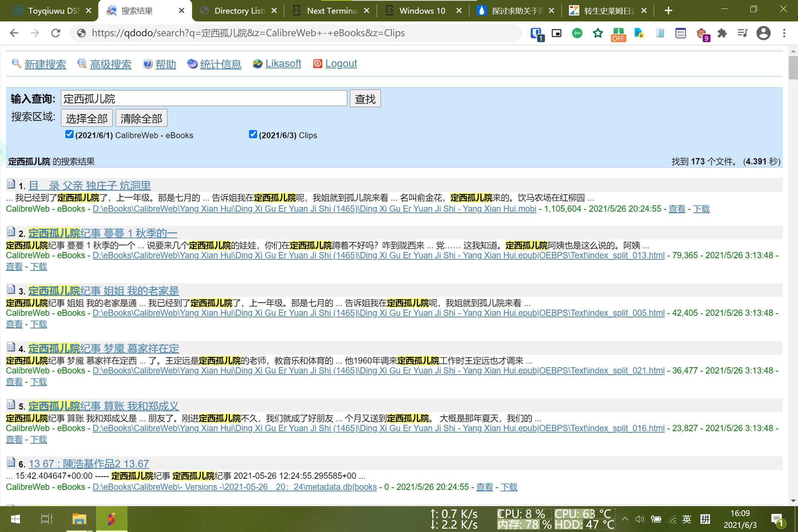Click document icon of result 1
Screen dimensions: 798x532
click(x=11, y=184)
